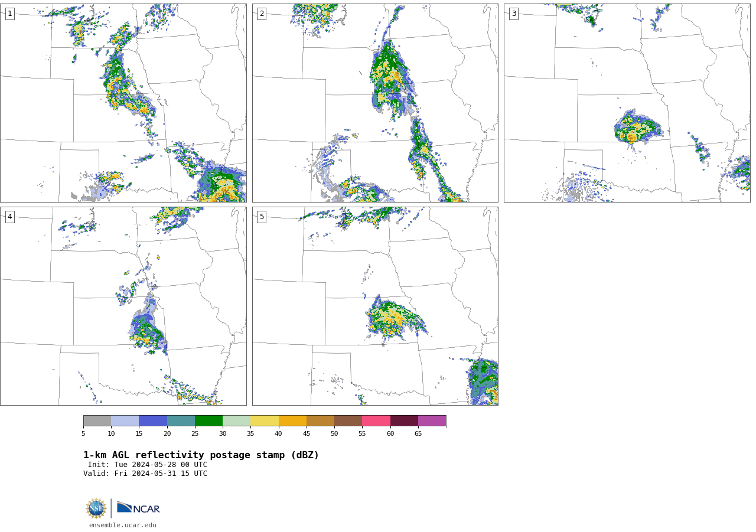Click the yellow 35-40 dBZ swatch

tap(265, 421)
